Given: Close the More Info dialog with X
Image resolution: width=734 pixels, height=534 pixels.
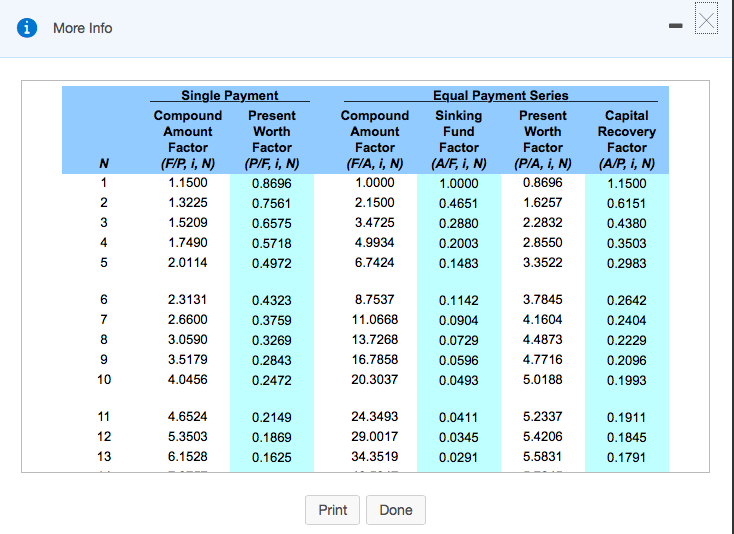Looking at the screenshot, I should [x=706, y=21].
